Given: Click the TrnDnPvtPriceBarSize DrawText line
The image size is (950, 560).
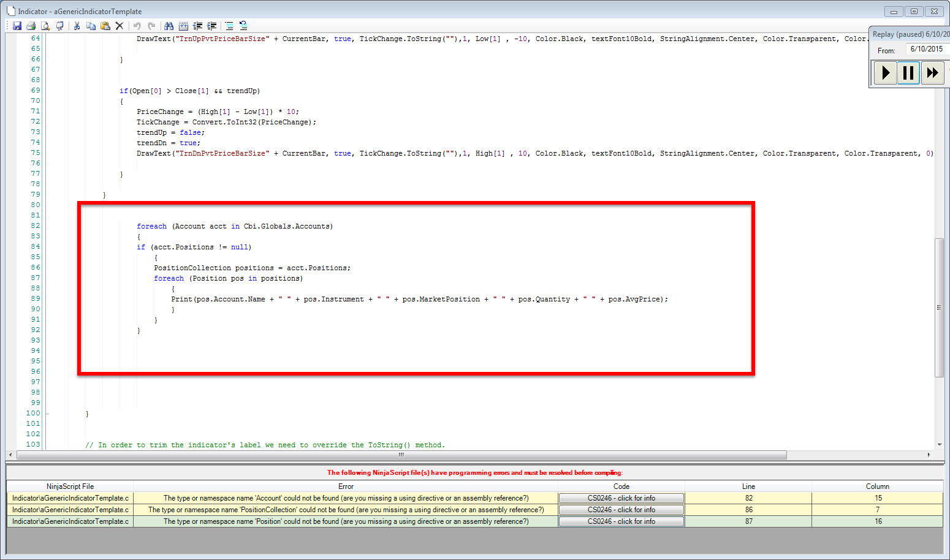Looking at the screenshot, I should 534,154.
